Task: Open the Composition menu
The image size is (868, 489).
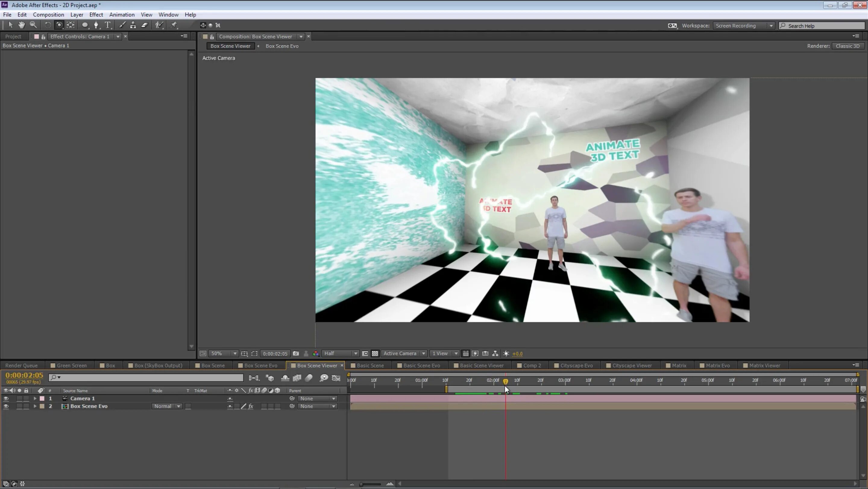Action: [x=48, y=14]
